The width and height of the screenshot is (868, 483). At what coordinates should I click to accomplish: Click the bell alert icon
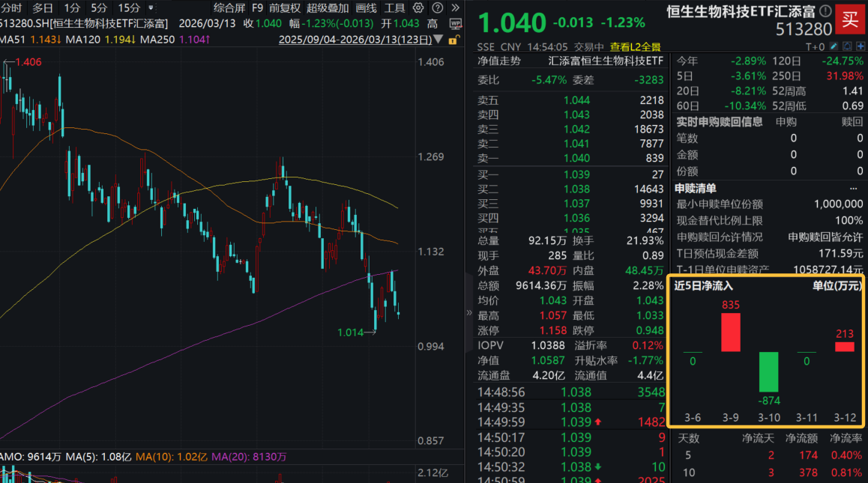(x=846, y=46)
